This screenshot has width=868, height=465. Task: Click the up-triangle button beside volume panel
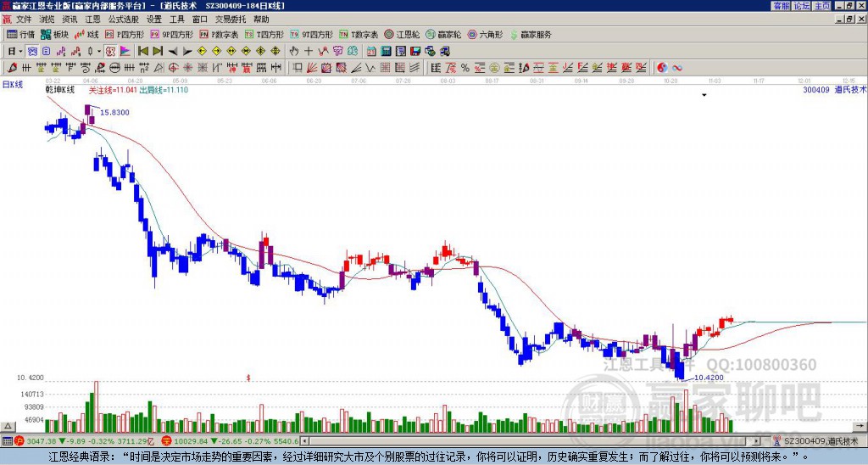(8, 426)
